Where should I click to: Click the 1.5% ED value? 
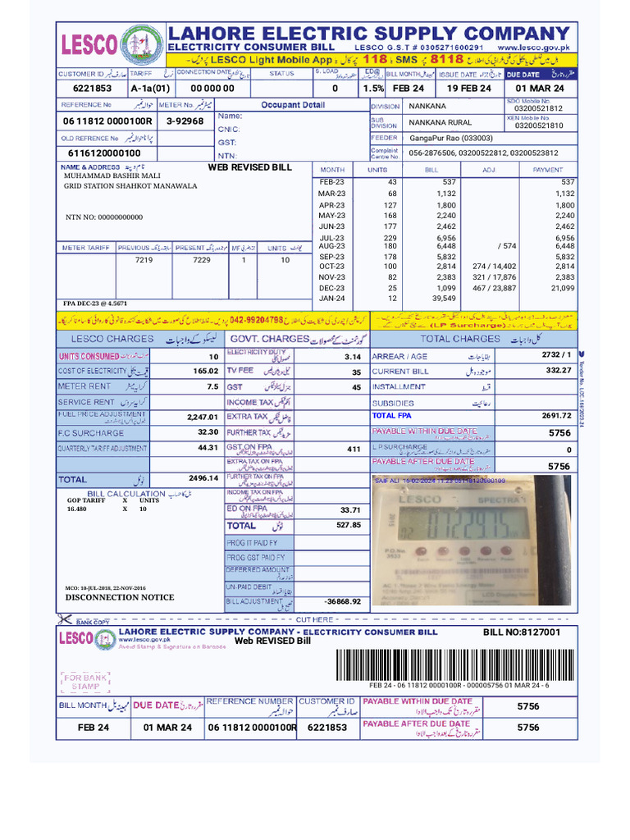tap(373, 89)
